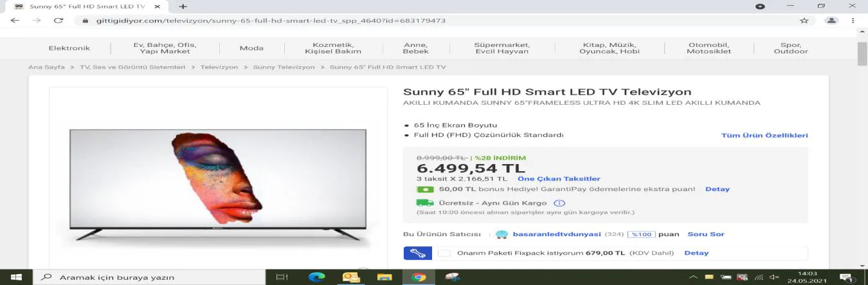
Task: Open Task View on the taskbar
Action: click(x=282, y=277)
